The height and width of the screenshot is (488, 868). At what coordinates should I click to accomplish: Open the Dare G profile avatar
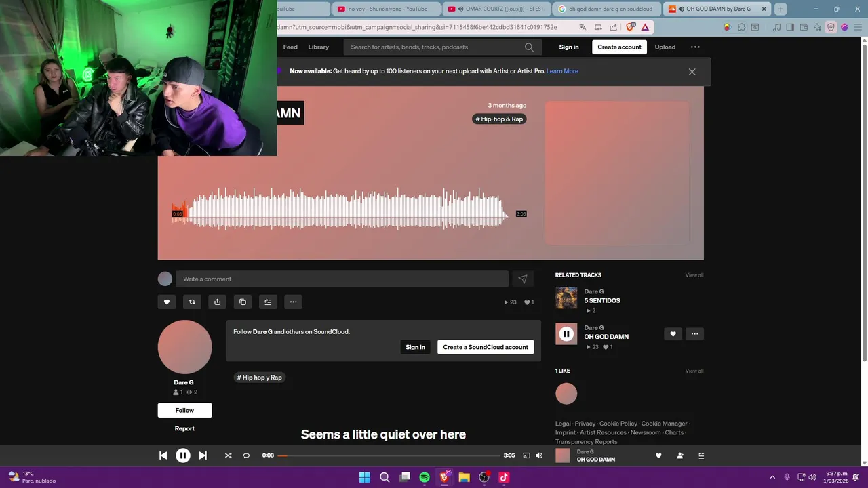tap(184, 347)
